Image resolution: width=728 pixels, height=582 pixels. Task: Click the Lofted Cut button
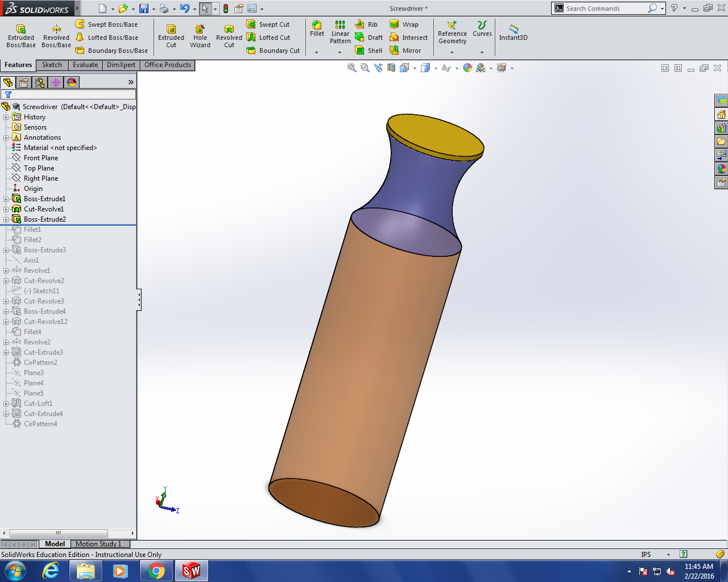[268, 38]
